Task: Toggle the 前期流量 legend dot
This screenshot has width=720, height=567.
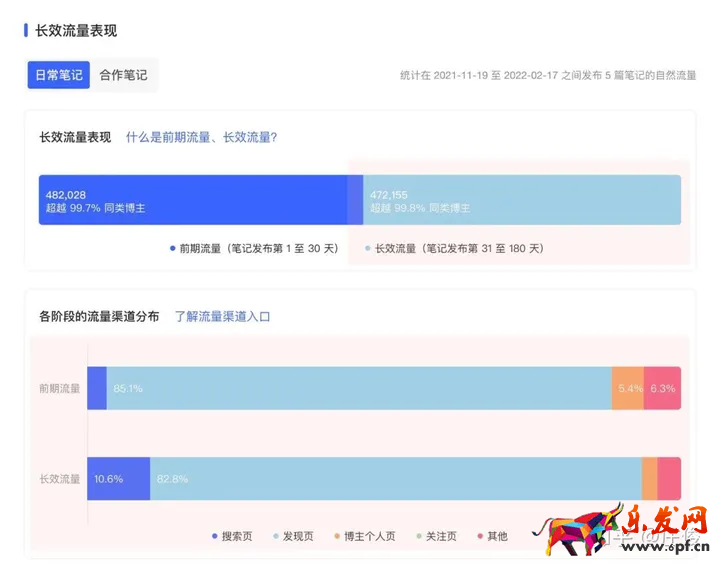Action: click(x=173, y=248)
